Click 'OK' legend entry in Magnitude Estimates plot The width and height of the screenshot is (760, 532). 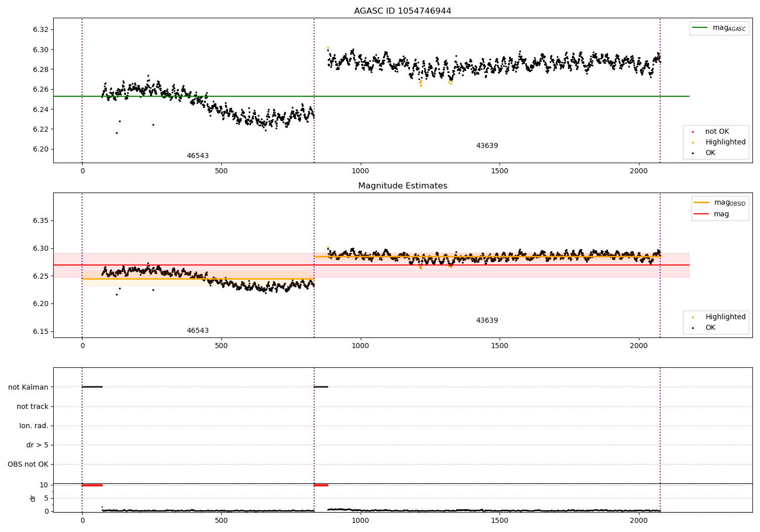click(704, 328)
